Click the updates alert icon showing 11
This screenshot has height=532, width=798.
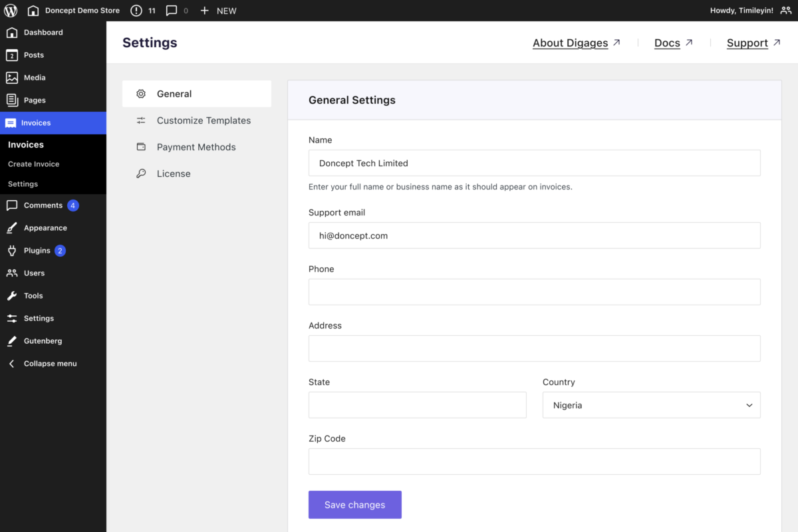pos(136,11)
